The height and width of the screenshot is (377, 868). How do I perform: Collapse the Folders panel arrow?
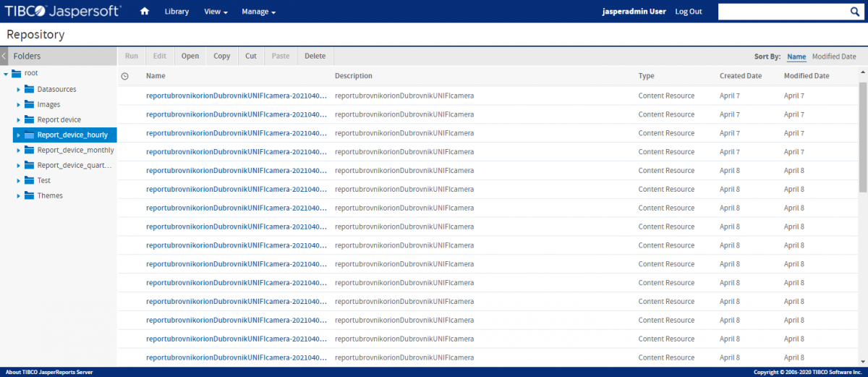[4, 56]
